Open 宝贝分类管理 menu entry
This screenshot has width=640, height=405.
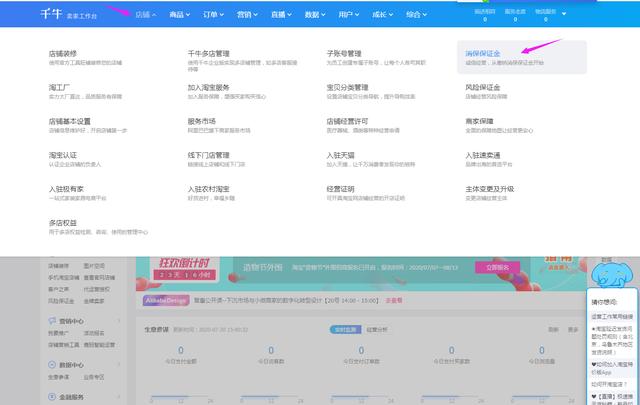point(347,87)
